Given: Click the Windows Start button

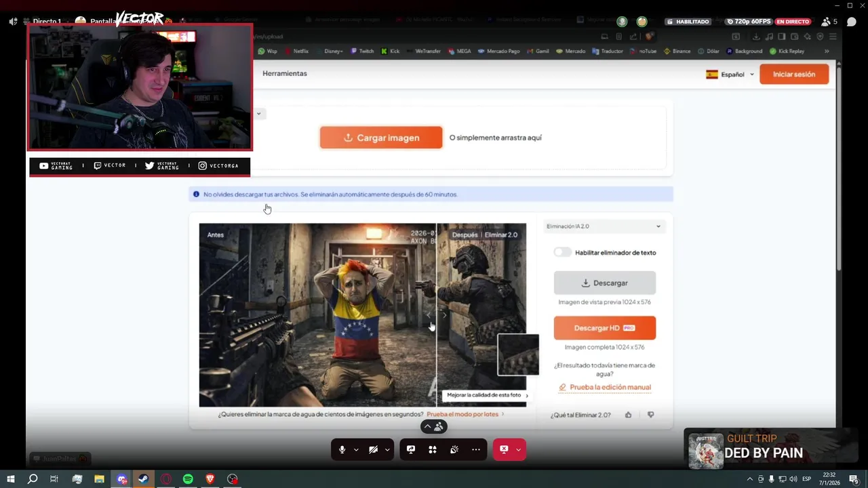Looking at the screenshot, I should point(10,479).
